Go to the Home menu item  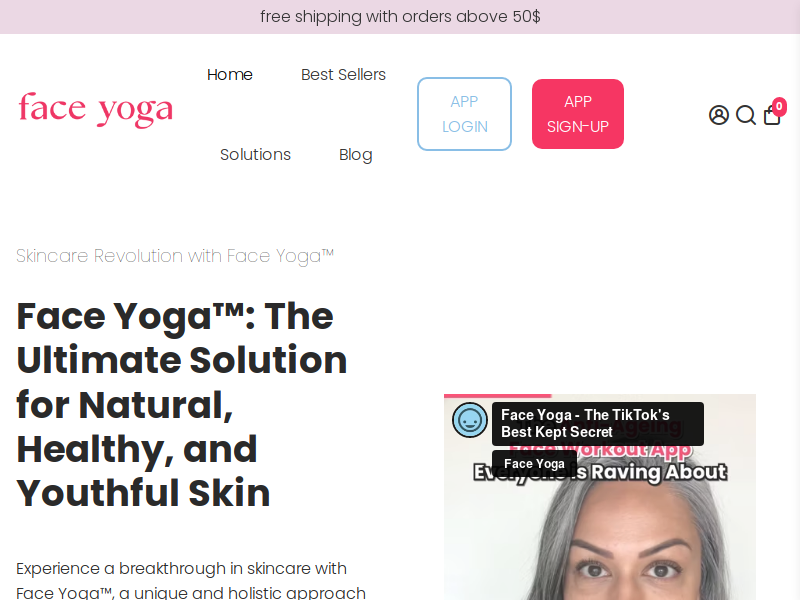(230, 74)
